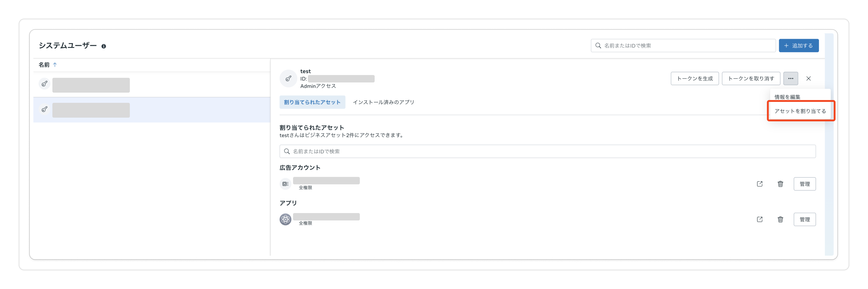868x289 pixels.
Task: Remove the ad account using its trash icon
Action: click(780, 184)
